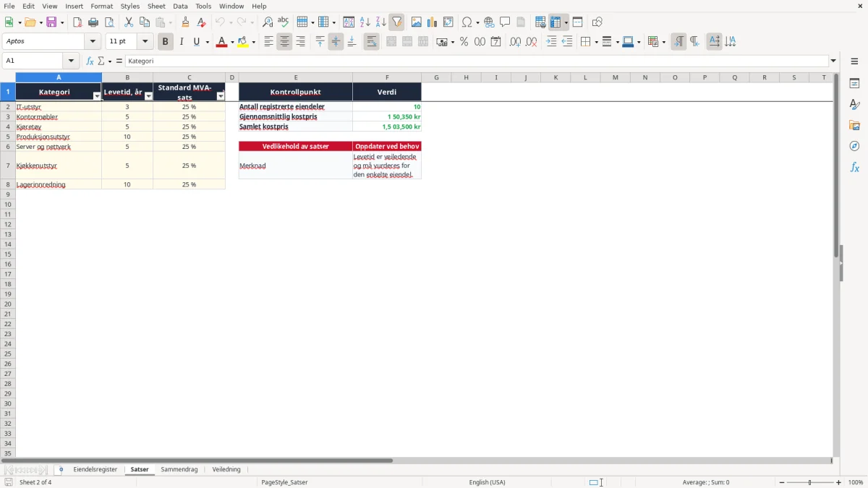Open the Name Box dropdown
The width and height of the screenshot is (868, 488).
pos(71,61)
